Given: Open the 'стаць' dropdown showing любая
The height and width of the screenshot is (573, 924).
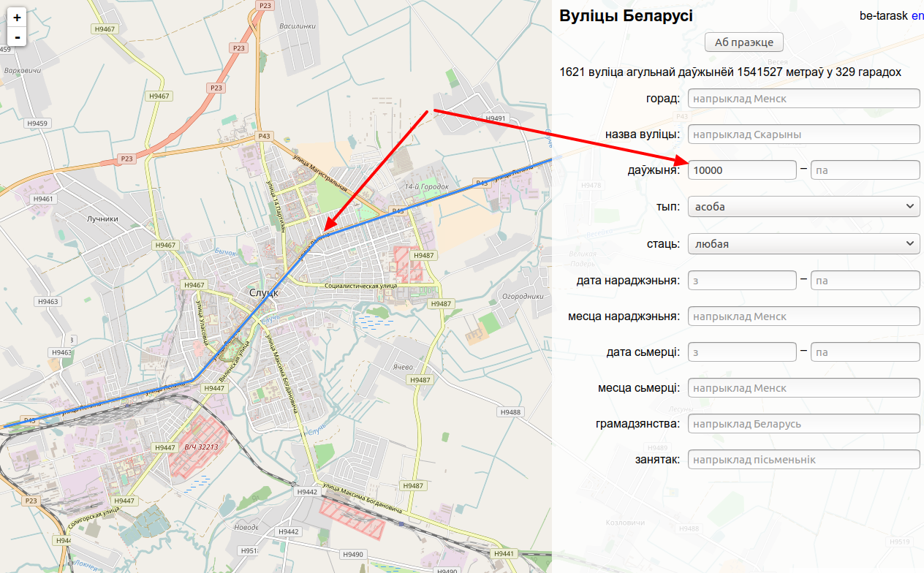Looking at the screenshot, I should click(803, 244).
